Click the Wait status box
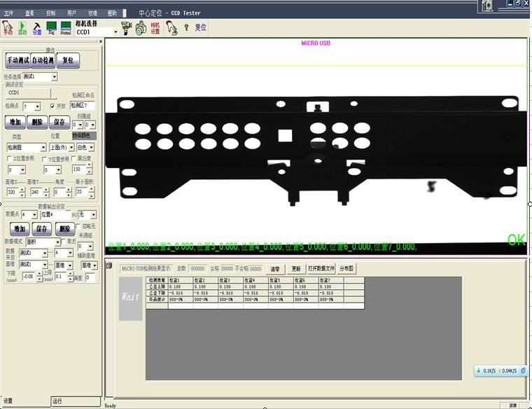 [x=131, y=298]
